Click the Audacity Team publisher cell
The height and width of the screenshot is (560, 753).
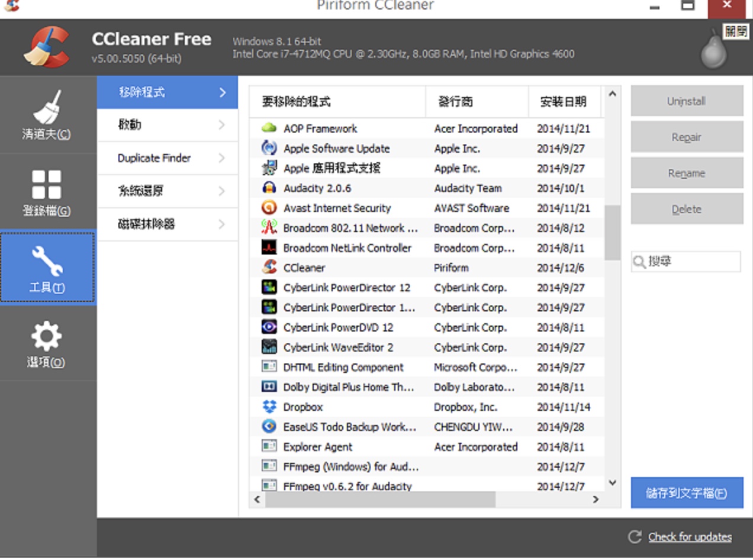[468, 188]
